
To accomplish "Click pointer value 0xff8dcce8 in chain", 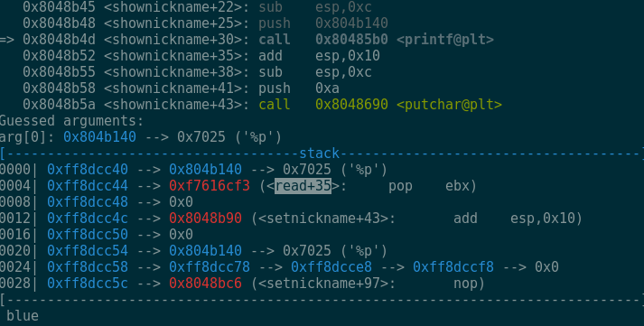I will (x=331, y=267).
